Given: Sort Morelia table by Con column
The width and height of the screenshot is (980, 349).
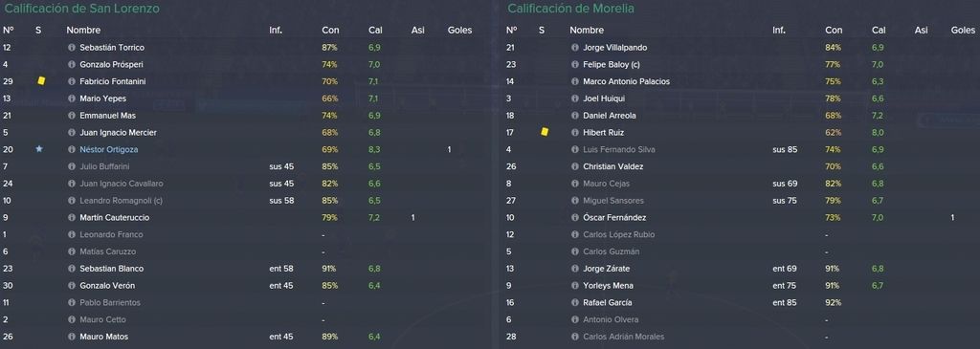Looking at the screenshot, I should (834, 30).
